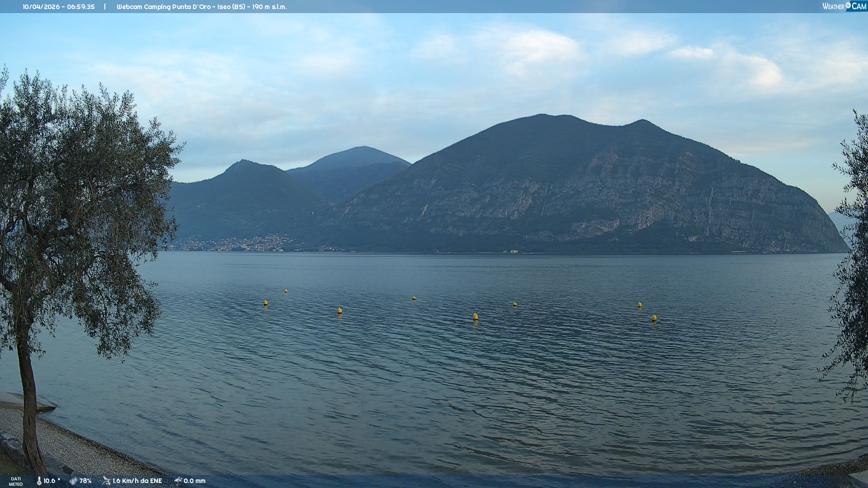Click the humidity water droplets icon
The image size is (868, 488).
point(73,481)
